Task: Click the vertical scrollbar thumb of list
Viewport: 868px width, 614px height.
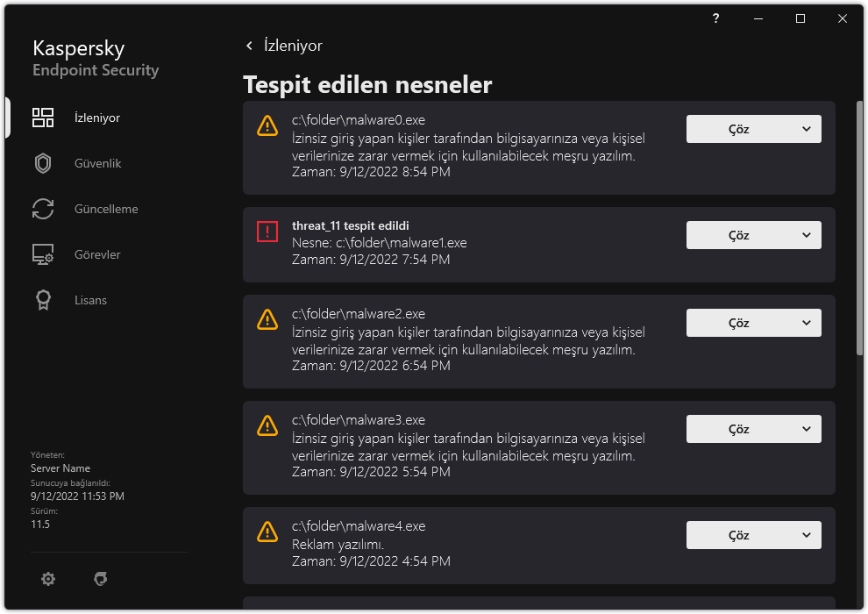Action: pos(857,228)
